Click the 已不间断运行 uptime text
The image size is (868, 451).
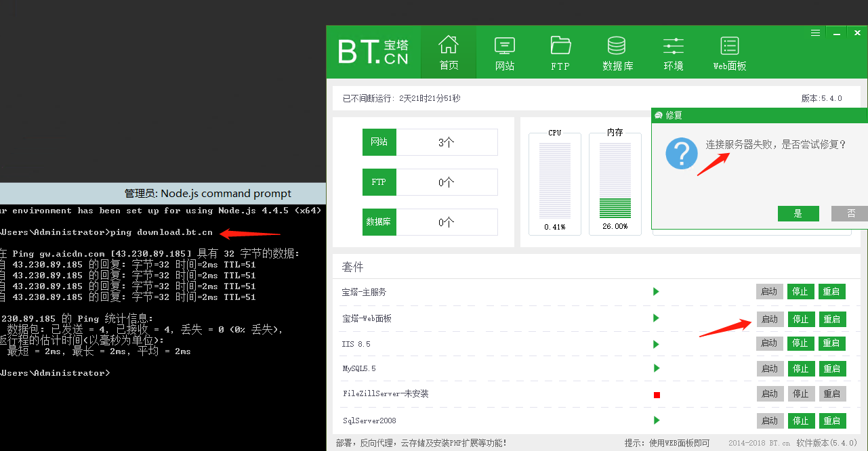click(401, 98)
